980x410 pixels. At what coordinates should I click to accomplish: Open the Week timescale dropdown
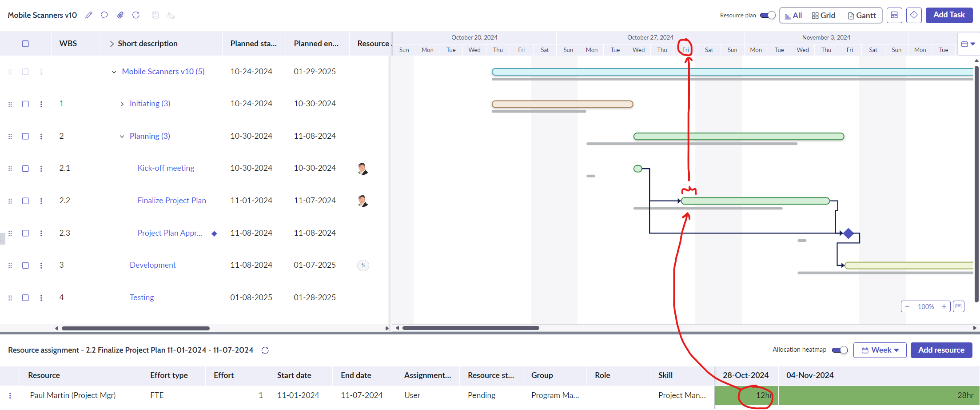pos(880,350)
